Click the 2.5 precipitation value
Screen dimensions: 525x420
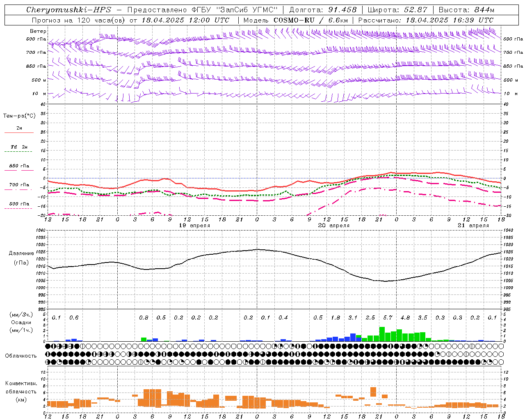[x=370, y=317]
